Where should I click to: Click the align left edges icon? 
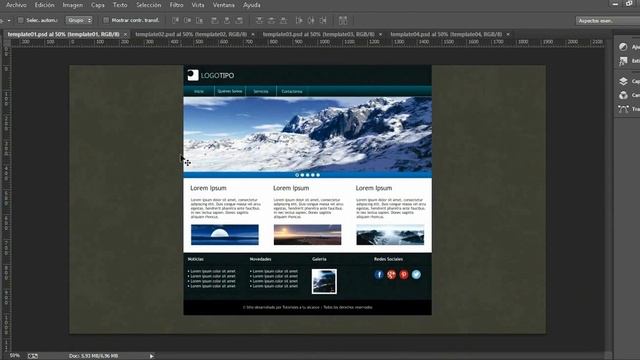pos(214,20)
